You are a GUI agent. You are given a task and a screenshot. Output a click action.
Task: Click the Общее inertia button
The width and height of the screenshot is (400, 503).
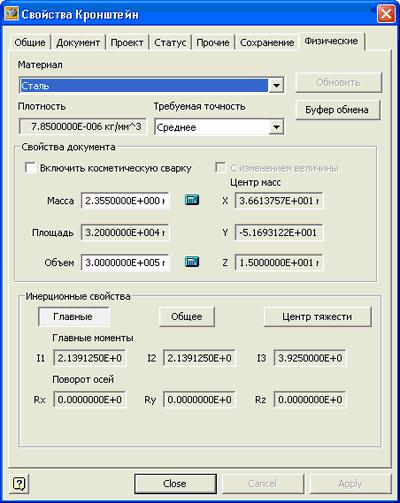pyautogui.click(x=187, y=316)
